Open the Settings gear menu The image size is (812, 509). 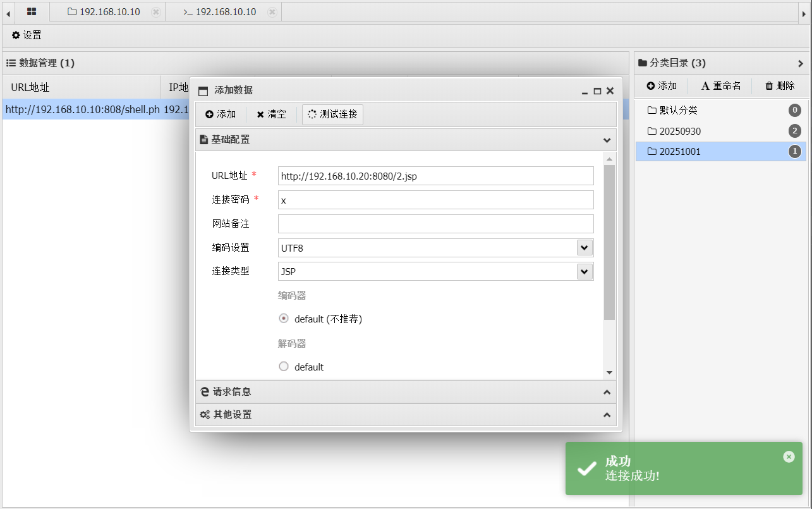[27, 35]
